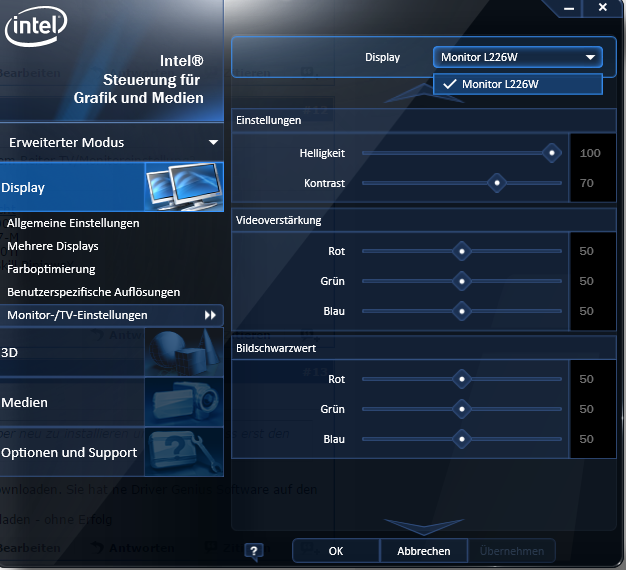Select the Display category
The height and width of the screenshot is (570, 626).
[x=112, y=187]
